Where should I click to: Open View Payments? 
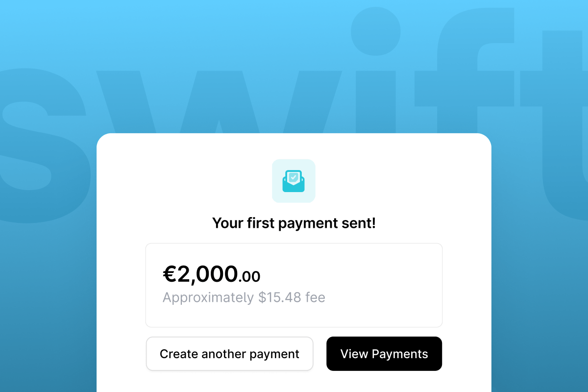[384, 354]
